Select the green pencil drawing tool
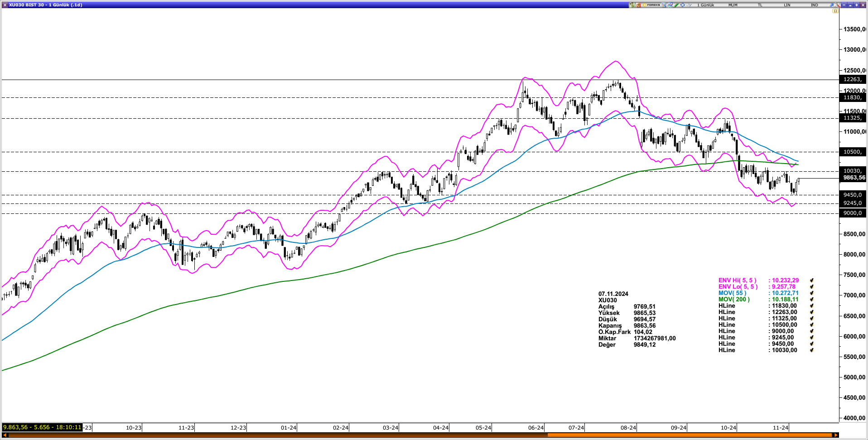868x440 pixels. [676, 5]
